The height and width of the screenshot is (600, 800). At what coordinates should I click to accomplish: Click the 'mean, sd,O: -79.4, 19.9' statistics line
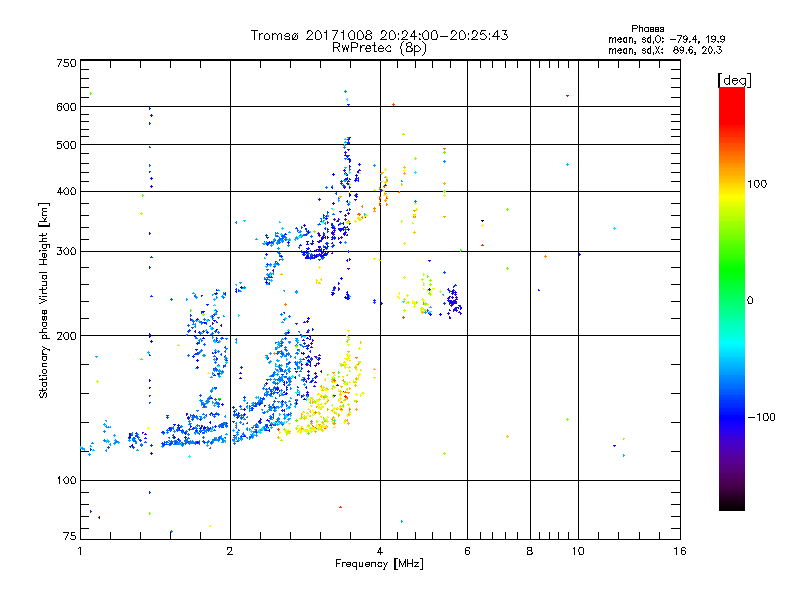666,39
